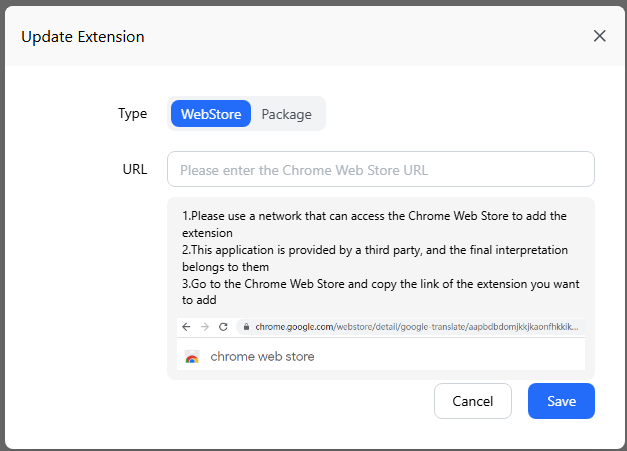Click instruction 3 about copying the link

(x=380, y=292)
